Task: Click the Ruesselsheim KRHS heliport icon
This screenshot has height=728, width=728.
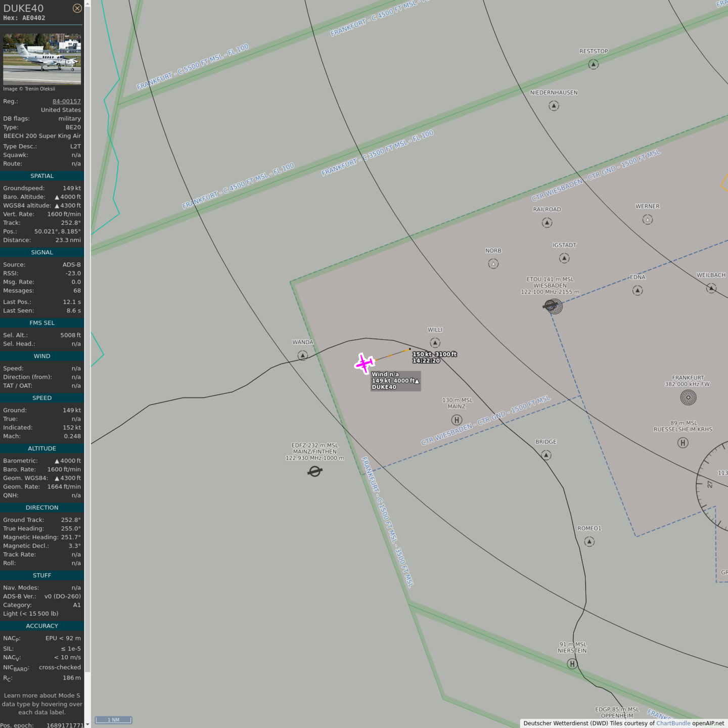Action: coord(682,443)
